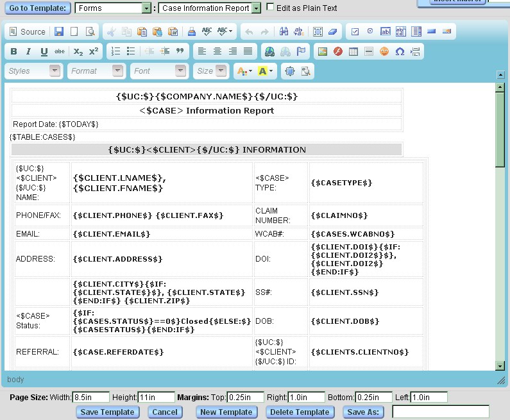Insert a selection field form element
This screenshot has height=420, width=510.
(416, 31)
